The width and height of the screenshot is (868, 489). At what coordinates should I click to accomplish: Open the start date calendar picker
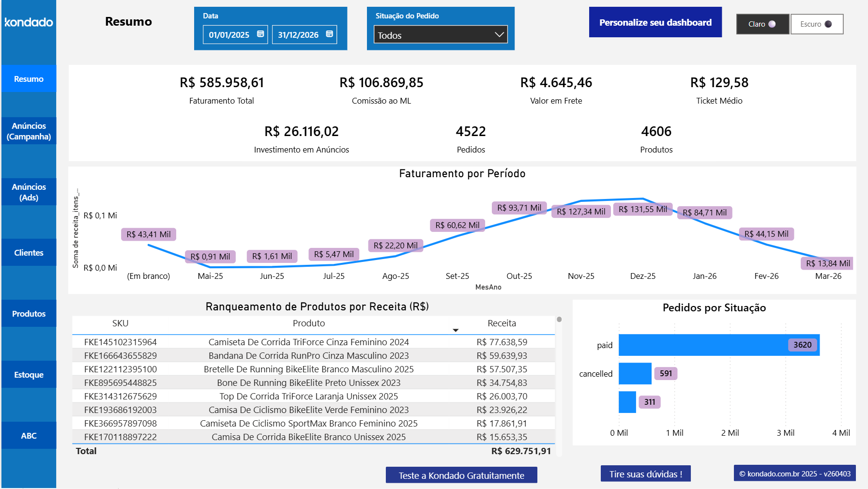tap(260, 34)
